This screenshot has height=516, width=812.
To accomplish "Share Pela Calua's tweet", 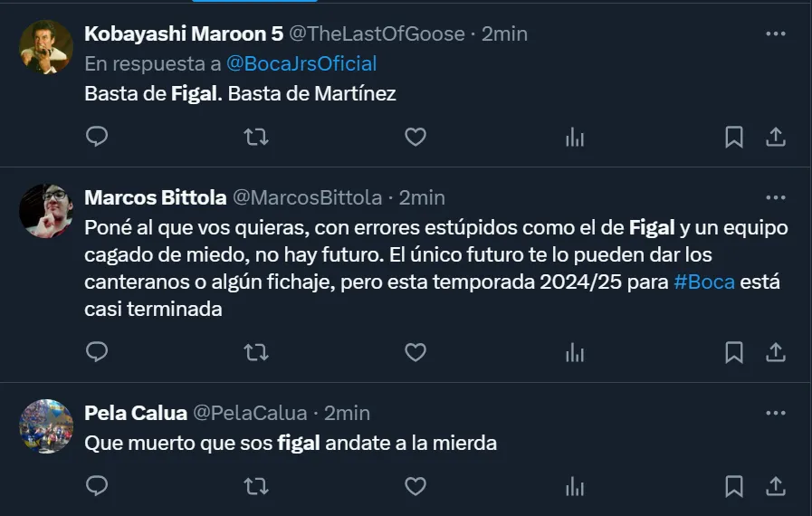I will (776, 486).
